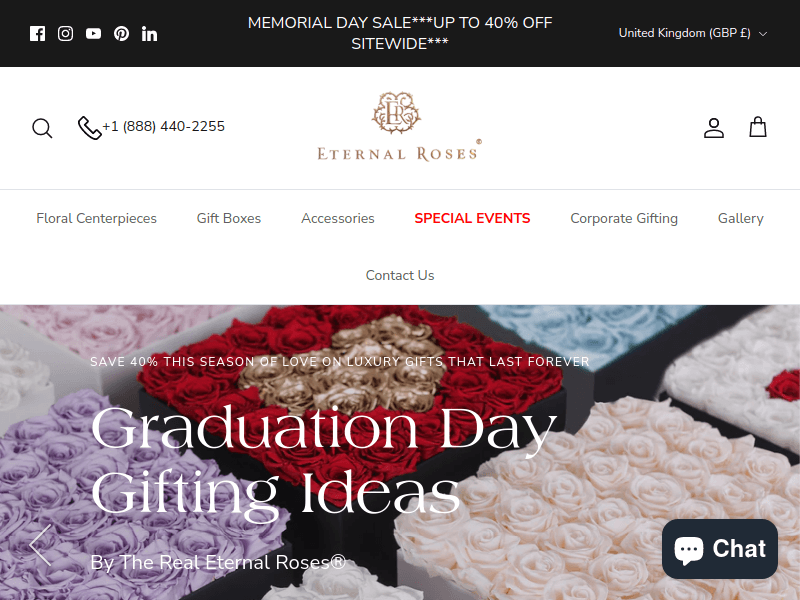Viewport: 800px width, 600px height.
Task: Expand the United Kingdom (GBP £) currency selector
Action: [x=693, y=33]
